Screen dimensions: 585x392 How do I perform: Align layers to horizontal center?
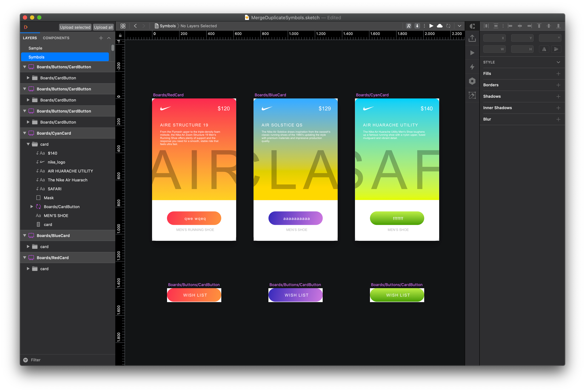(520, 26)
